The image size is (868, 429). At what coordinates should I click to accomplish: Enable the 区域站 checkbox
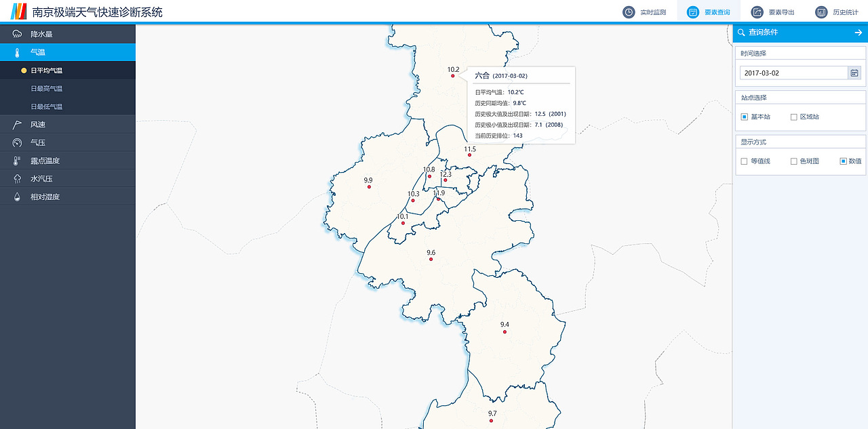pos(793,117)
